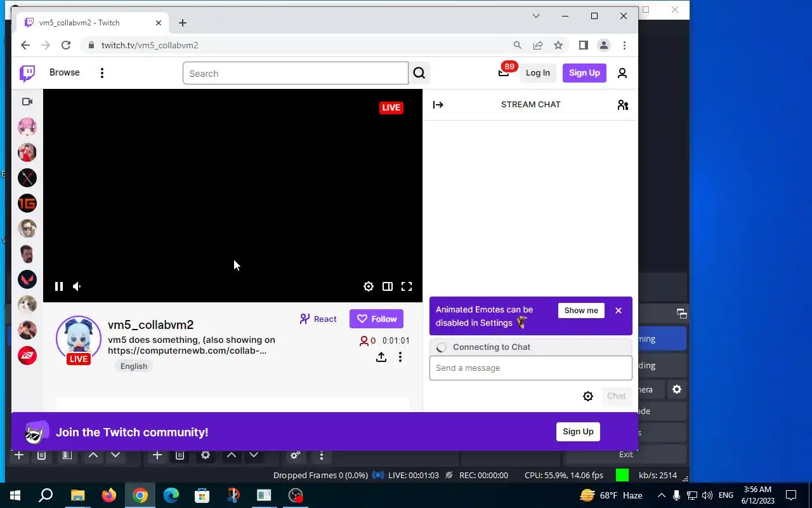Image resolution: width=812 pixels, height=508 pixels.
Task: Click the Show me button for emotes
Action: (x=581, y=311)
